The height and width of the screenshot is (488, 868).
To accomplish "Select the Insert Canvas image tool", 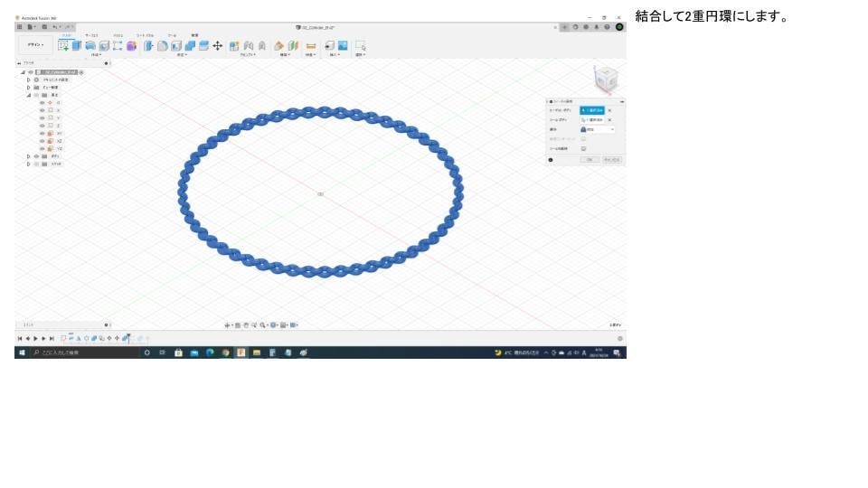I will 343,46.
